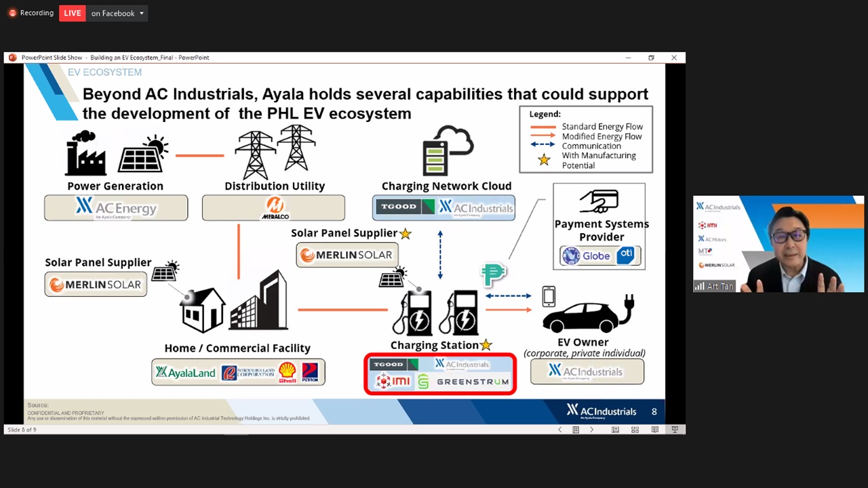Click the slide number 8 in footer
Image resolution: width=868 pixels, height=488 pixels.
pyautogui.click(x=654, y=411)
